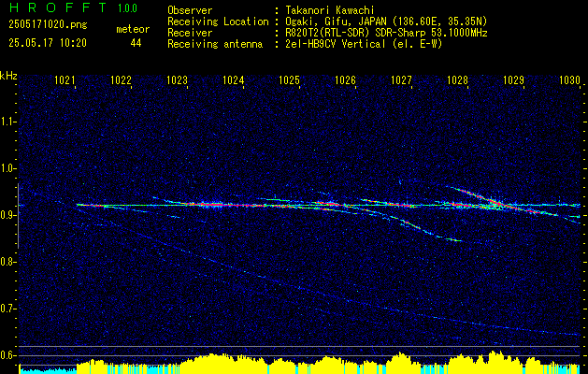Viewport: 588px width, 374px height.
Task: Click the Receiver R820T2 SDR-Sharp line
Action: click(x=385, y=33)
